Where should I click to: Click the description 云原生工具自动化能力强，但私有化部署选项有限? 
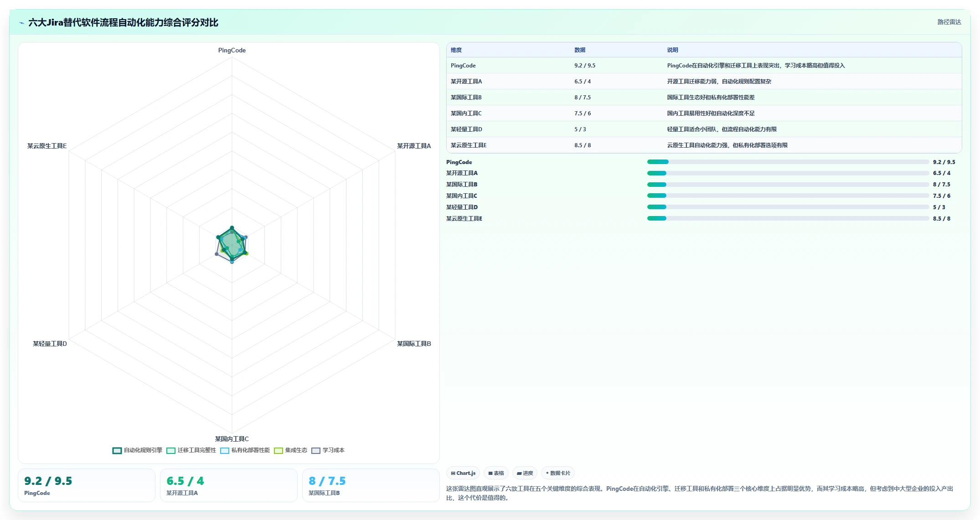pyautogui.click(x=727, y=145)
